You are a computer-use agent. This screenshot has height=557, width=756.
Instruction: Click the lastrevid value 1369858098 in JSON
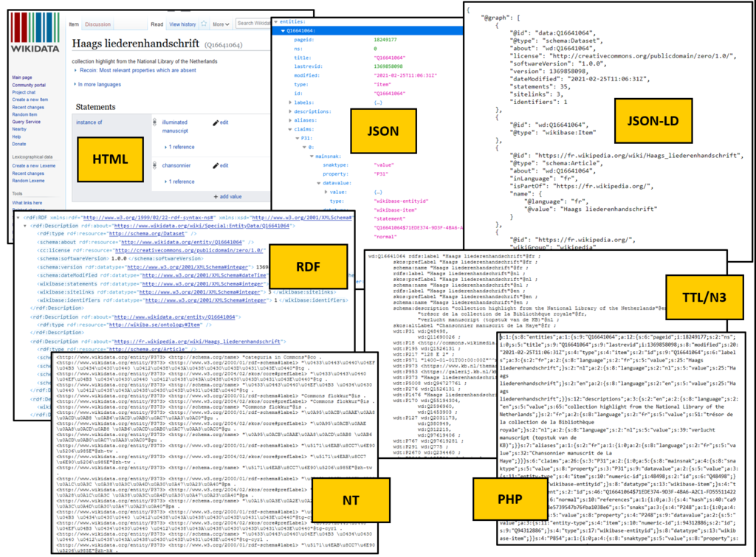click(x=388, y=66)
